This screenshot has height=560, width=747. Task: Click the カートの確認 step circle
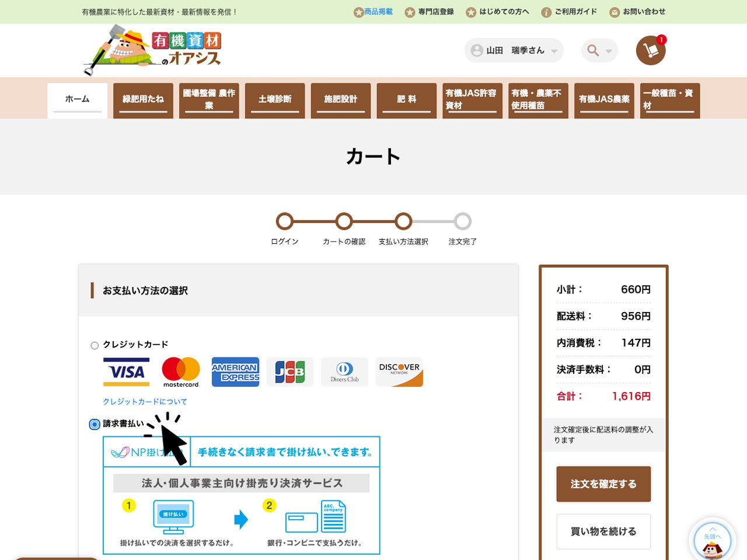tap(344, 222)
